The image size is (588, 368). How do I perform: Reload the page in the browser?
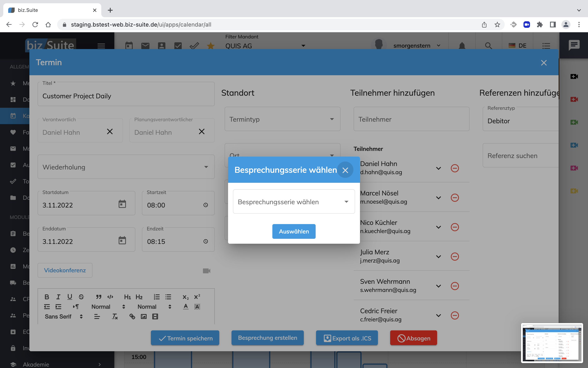pos(35,25)
